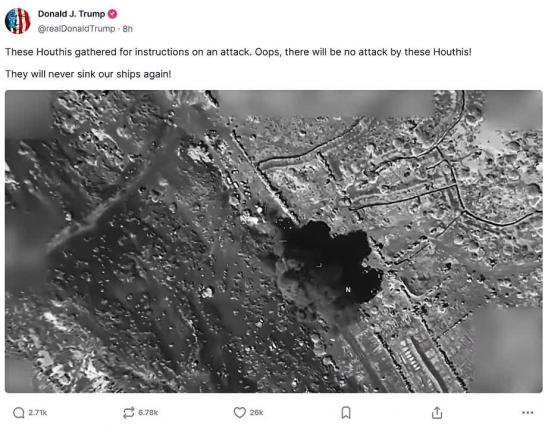Click the post text about Houthis gathering
Screen dimensions: 545x429
click(x=238, y=52)
